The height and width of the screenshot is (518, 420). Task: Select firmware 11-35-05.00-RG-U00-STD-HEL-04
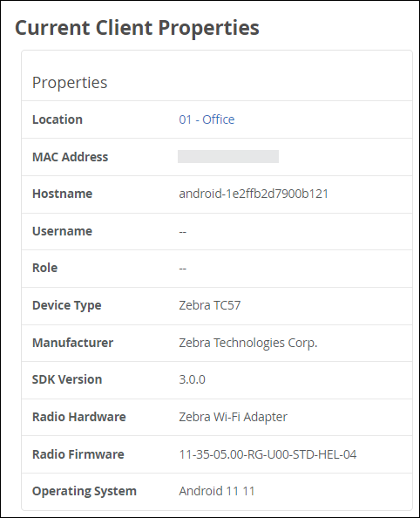(268, 454)
